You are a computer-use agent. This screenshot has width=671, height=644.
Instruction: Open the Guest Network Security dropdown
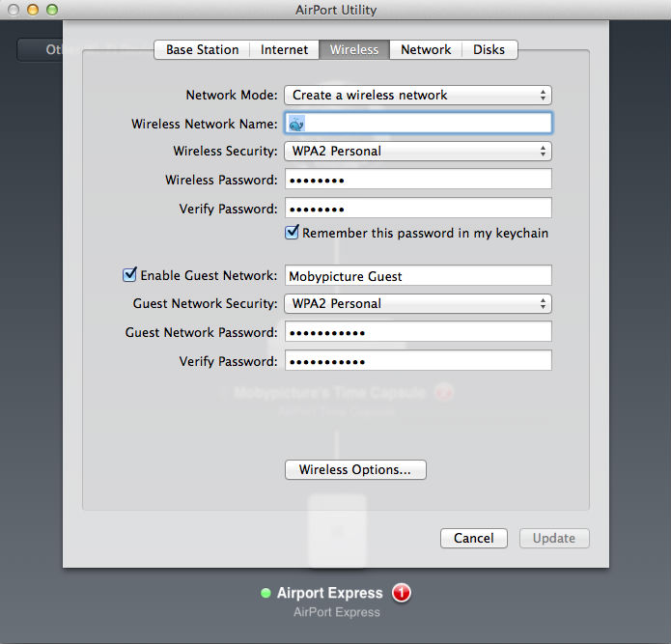coord(417,304)
